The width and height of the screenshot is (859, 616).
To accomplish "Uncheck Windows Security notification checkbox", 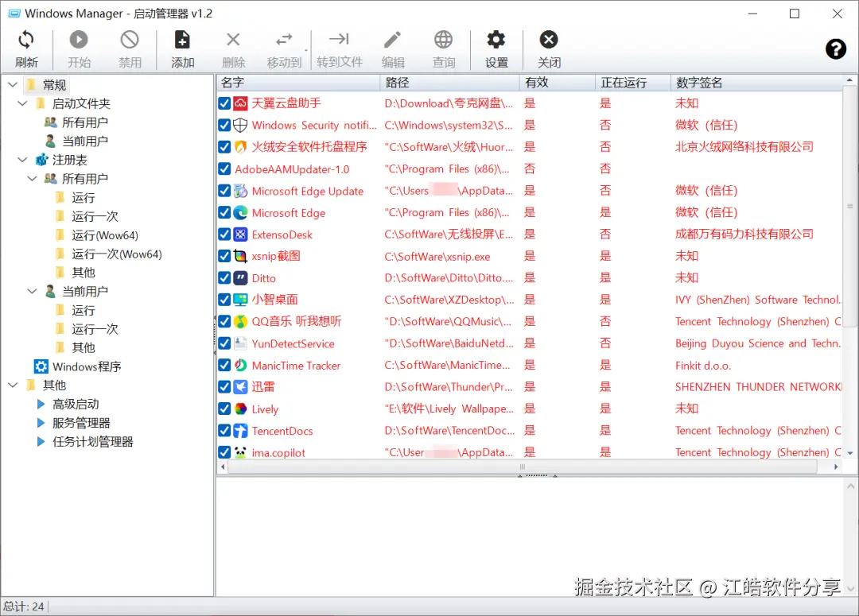I will coord(224,126).
